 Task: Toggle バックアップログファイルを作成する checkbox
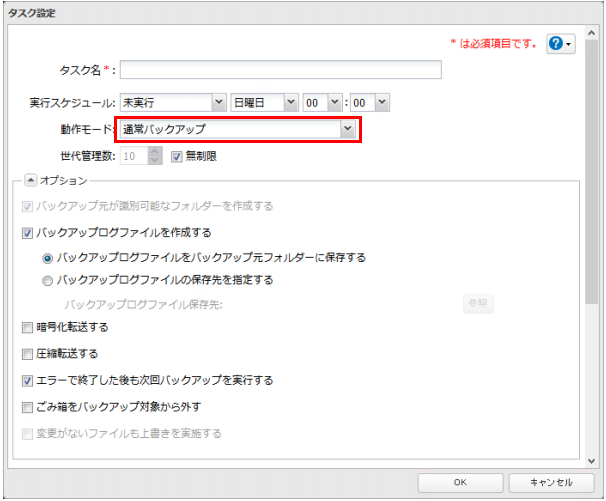pos(27,232)
